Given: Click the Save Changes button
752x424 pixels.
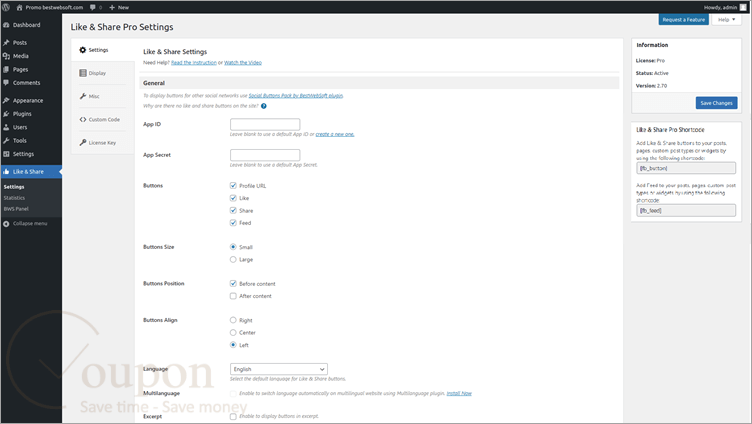Looking at the screenshot, I should tap(717, 103).
